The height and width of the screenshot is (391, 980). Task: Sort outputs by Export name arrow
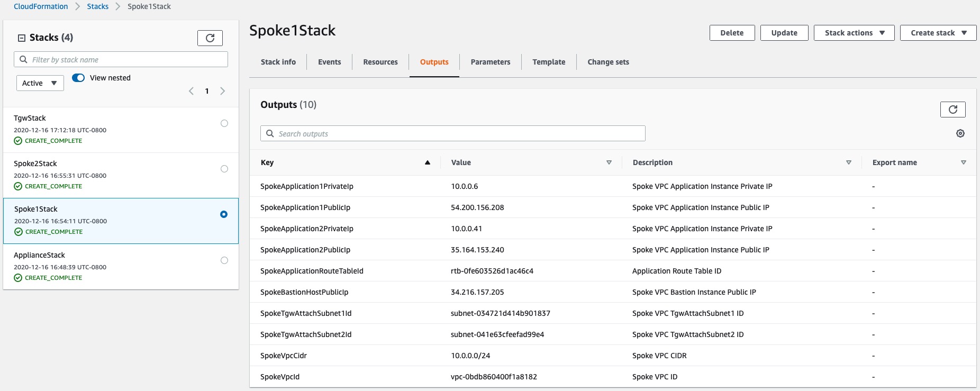(964, 162)
